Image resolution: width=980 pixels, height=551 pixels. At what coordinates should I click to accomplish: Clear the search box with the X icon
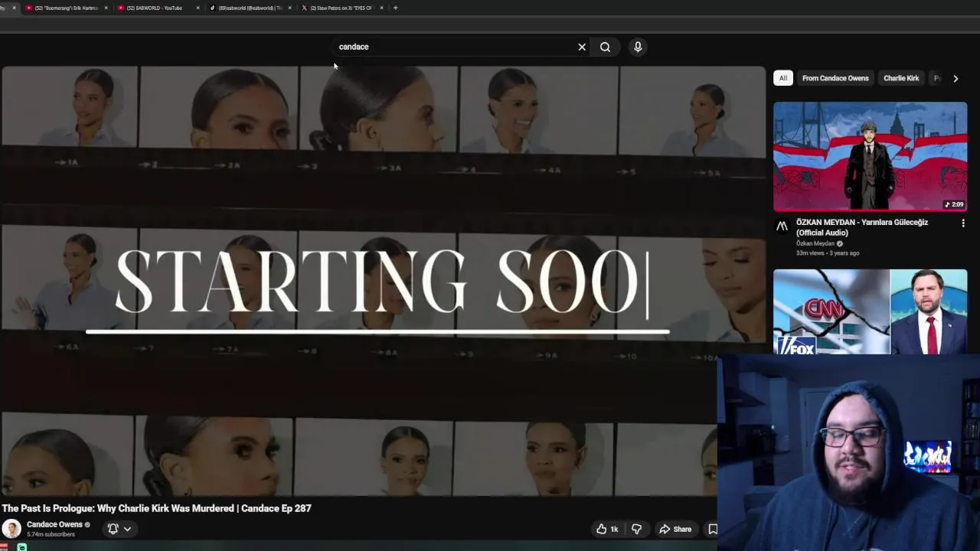click(582, 47)
